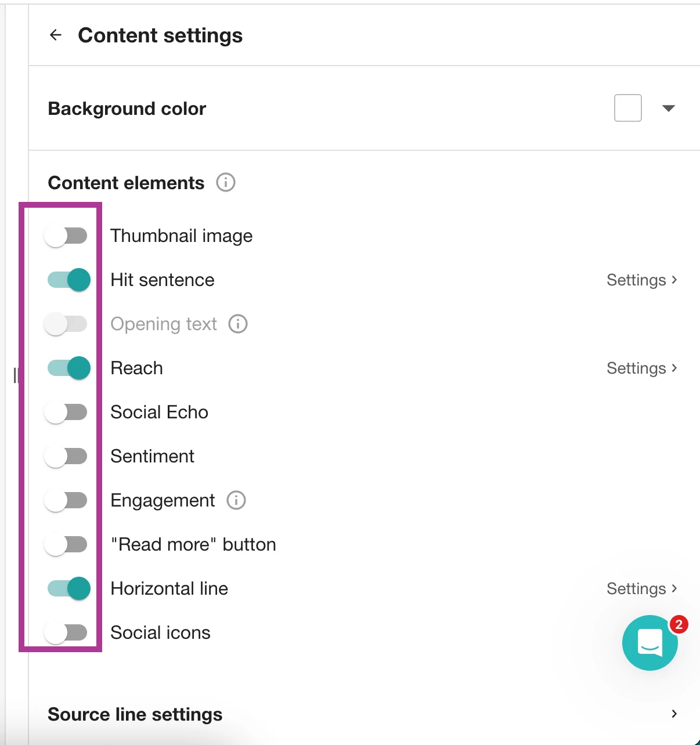This screenshot has height=745, width=700.
Task: Open the Background color dropdown arrow
Action: 669,109
